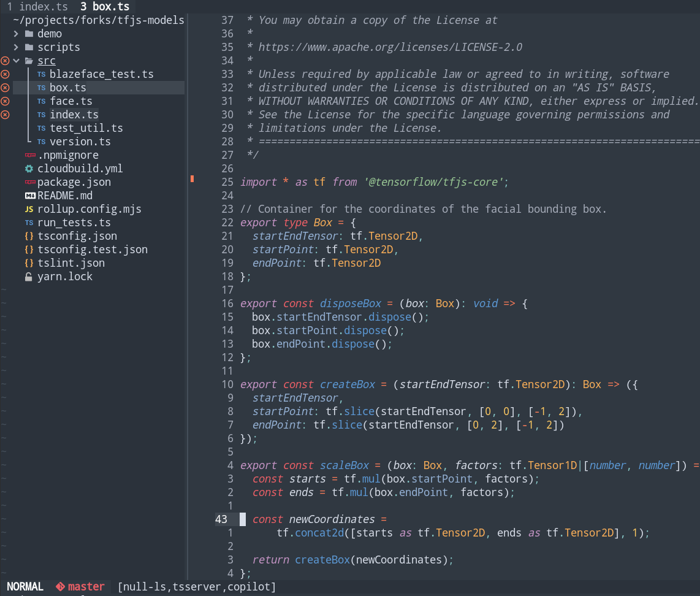This screenshot has height=596, width=700.
Task: Click the error icon beside index.ts
Action: click(5, 114)
